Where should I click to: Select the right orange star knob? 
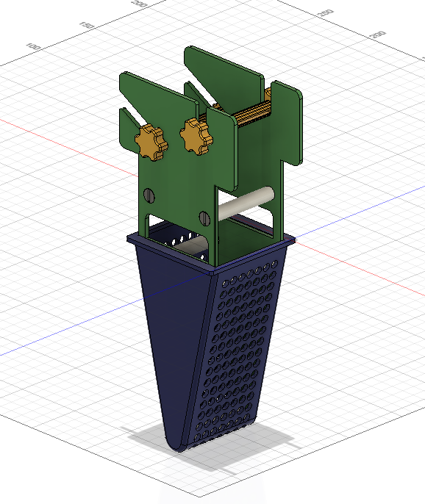[196, 136]
